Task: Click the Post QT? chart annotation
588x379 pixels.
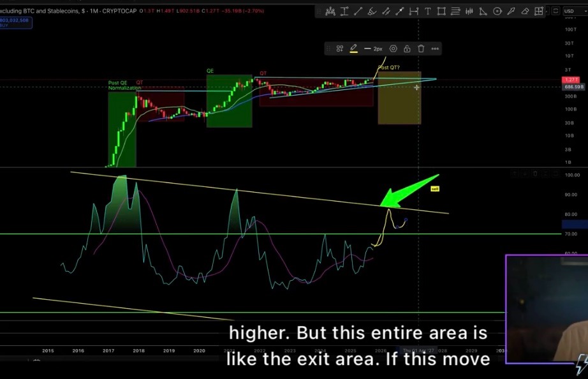Action: coord(389,67)
